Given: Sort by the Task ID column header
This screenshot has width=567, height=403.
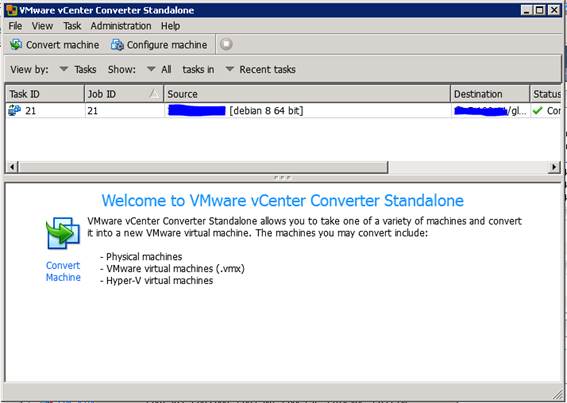Looking at the screenshot, I should [x=45, y=94].
